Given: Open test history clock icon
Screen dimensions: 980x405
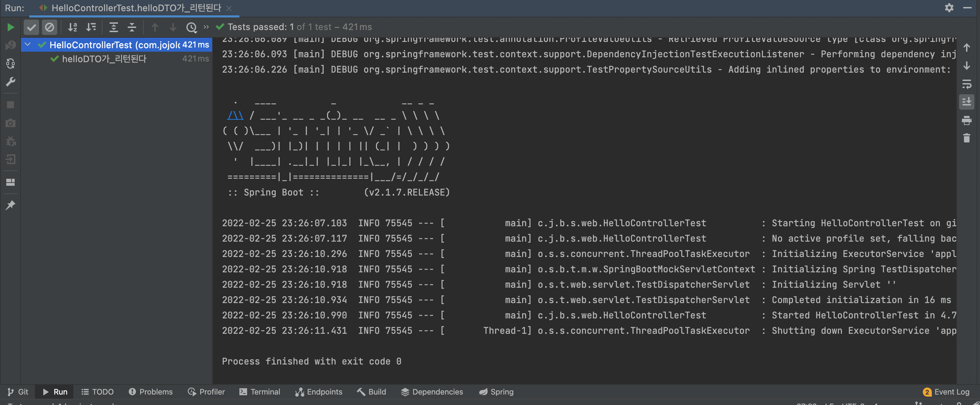Looking at the screenshot, I should click(x=191, y=27).
